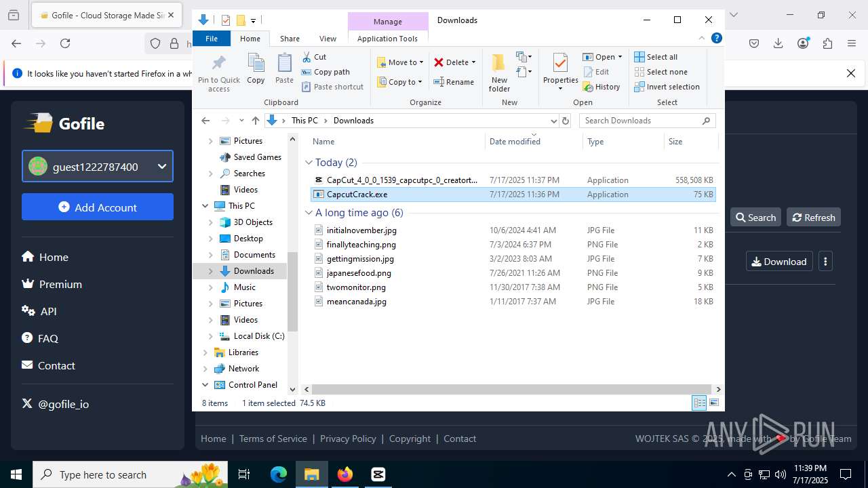
Task: Click Select none
Action: click(660, 72)
